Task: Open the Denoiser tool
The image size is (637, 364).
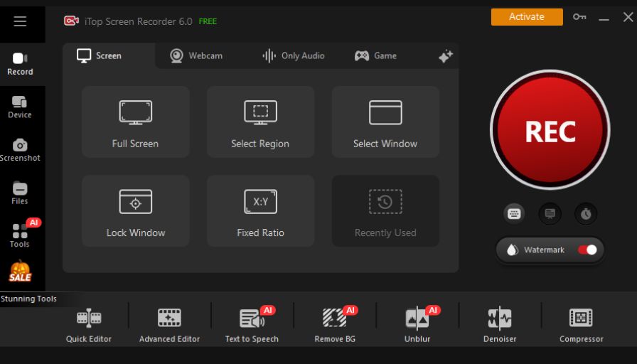Action: pos(500,326)
